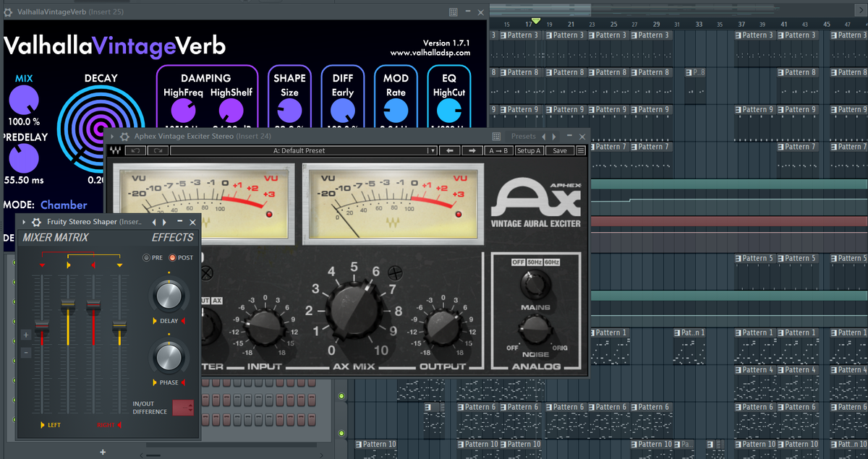Click A: Default Preset name field
The image size is (868, 459).
point(299,150)
